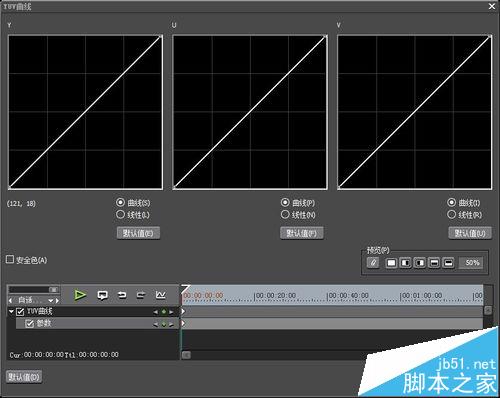Click the link icon in the preview group
This screenshot has height=398, width=500.
[x=373, y=263]
